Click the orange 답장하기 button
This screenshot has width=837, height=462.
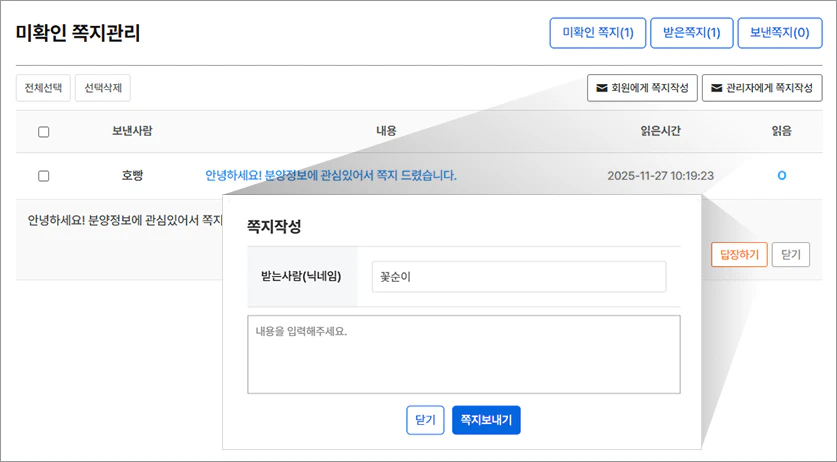pyautogui.click(x=739, y=254)
